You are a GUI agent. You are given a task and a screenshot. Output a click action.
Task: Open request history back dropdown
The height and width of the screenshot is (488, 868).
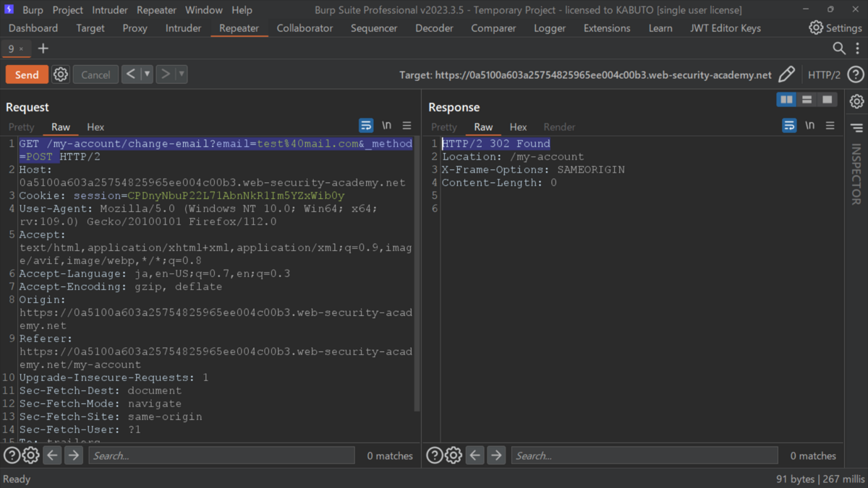coord(147,74)
